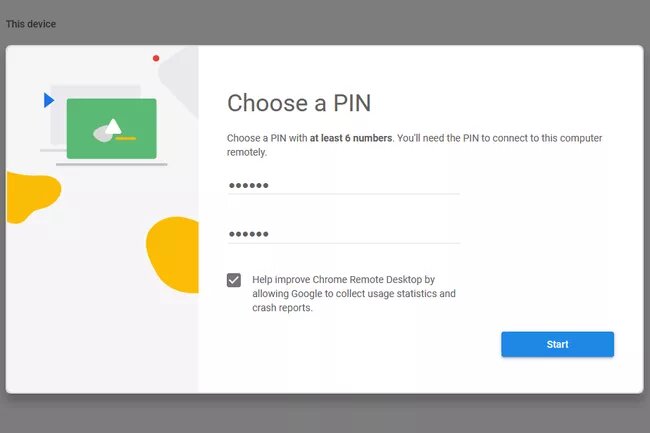Viewport: 650px width, 433px height.
Task: Click the gray laptop base line illustration
Action: click(x=112, y=164)
